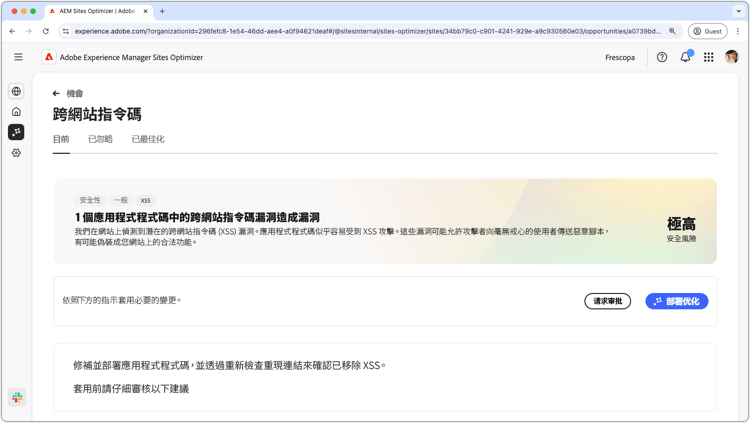750x423 pixels.
Task: Click the XSS tag
Action: (x=145, y=200)
